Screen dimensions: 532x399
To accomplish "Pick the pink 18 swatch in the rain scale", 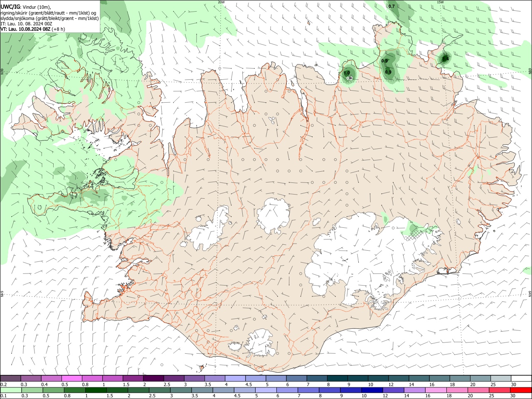I will [x=457, y=390].
